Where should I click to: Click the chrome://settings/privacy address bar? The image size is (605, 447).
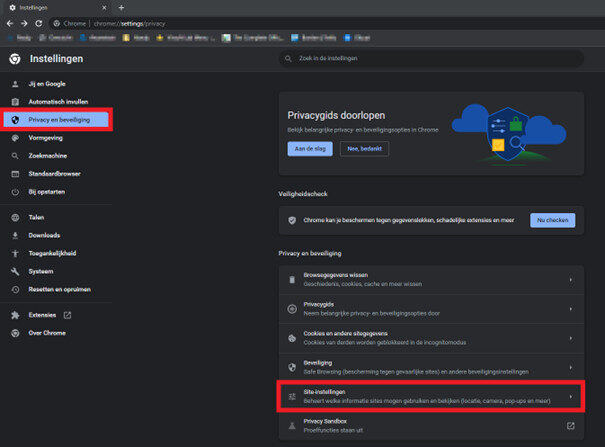[x=326, y=24]
